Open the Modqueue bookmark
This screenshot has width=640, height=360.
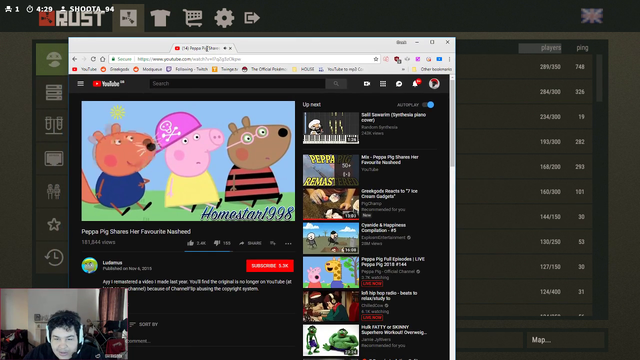[x=148, y=69]
